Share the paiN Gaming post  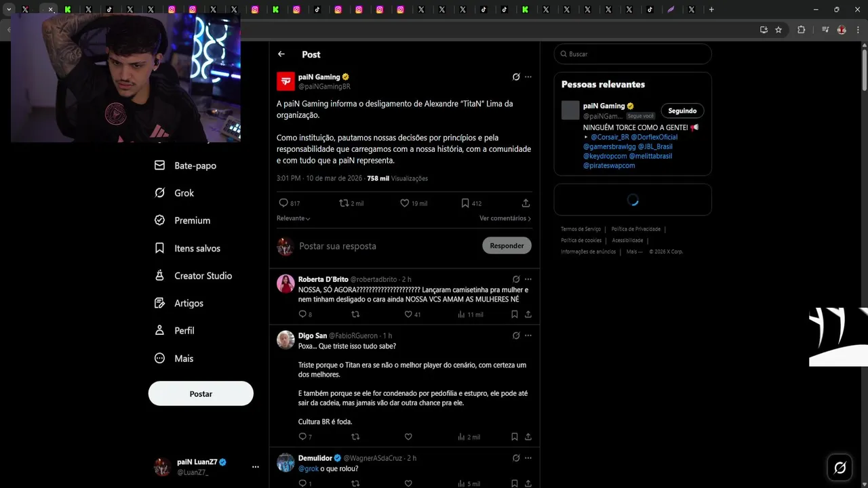point(526,203)
